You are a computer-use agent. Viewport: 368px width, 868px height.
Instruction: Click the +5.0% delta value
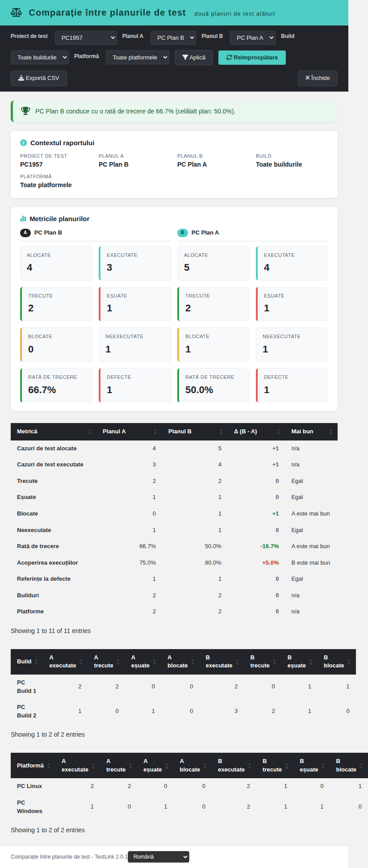coord(271,563)
